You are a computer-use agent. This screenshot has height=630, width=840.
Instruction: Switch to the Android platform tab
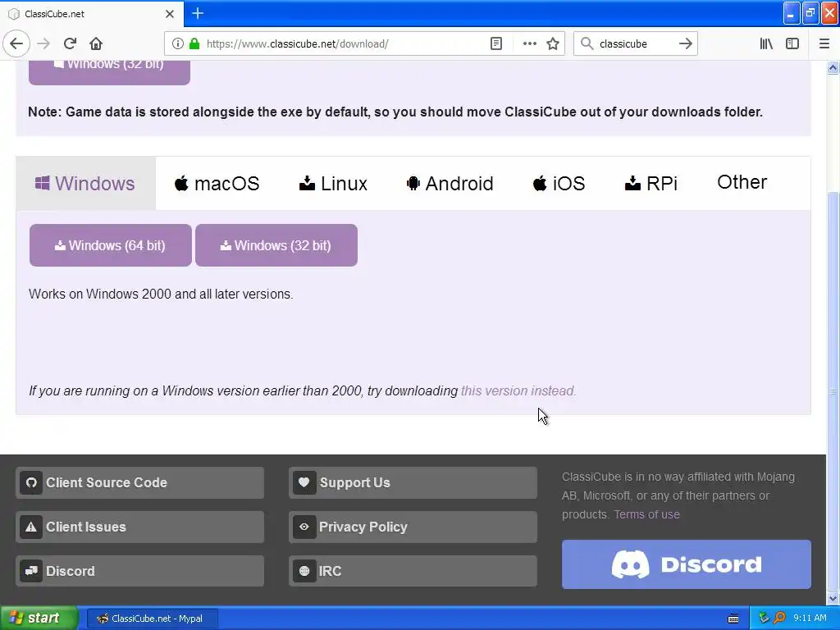pos(450,183)
